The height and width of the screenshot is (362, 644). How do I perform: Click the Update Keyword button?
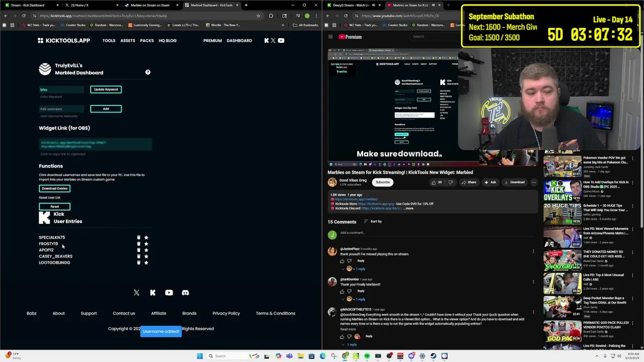[x=106, y=89]
